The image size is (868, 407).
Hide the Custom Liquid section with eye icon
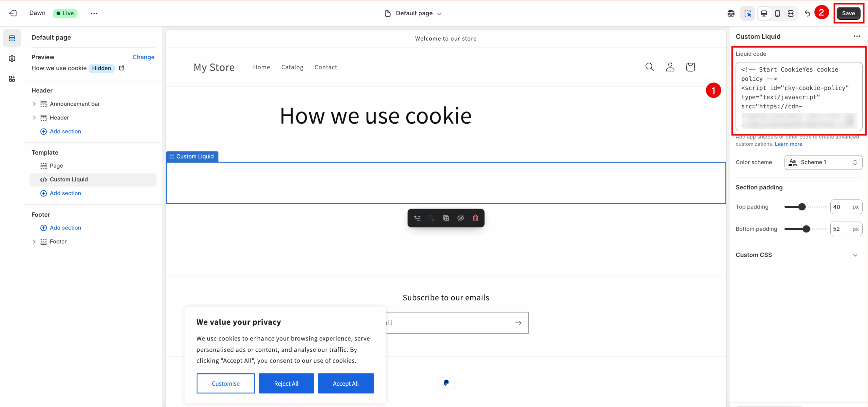coord(460,218)
